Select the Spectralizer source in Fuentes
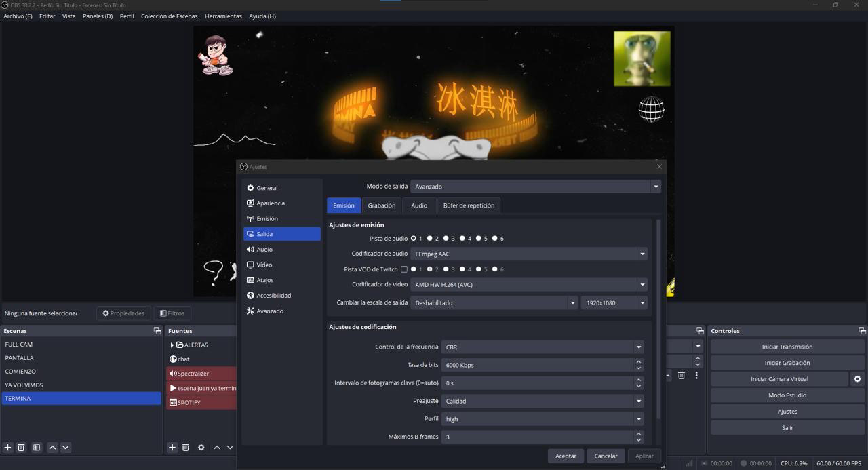The width and height of the screenshot is (868, 470). pos(201,374)
